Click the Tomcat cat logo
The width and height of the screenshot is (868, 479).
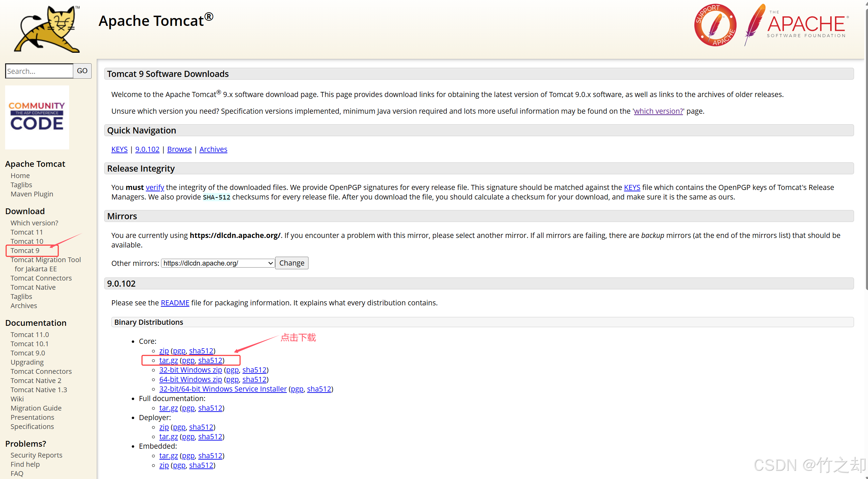tap(47, 29)
